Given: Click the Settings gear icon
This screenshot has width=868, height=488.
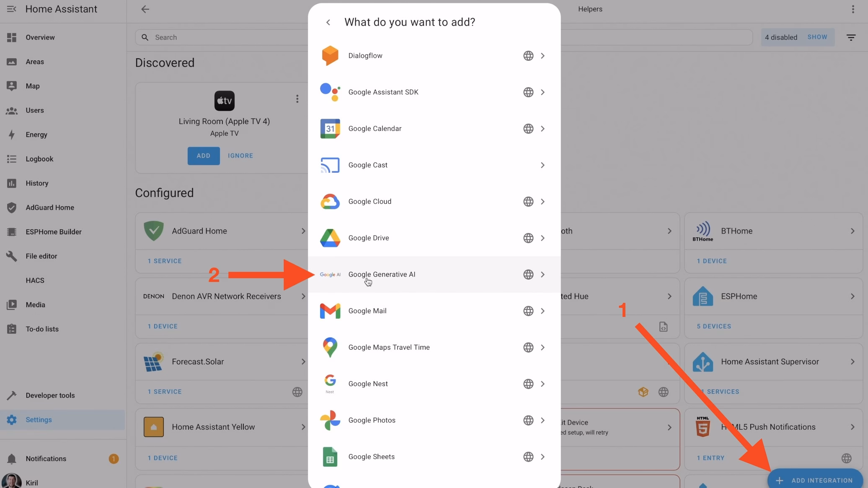Looking at the screenshot, I should click(12, 420).
